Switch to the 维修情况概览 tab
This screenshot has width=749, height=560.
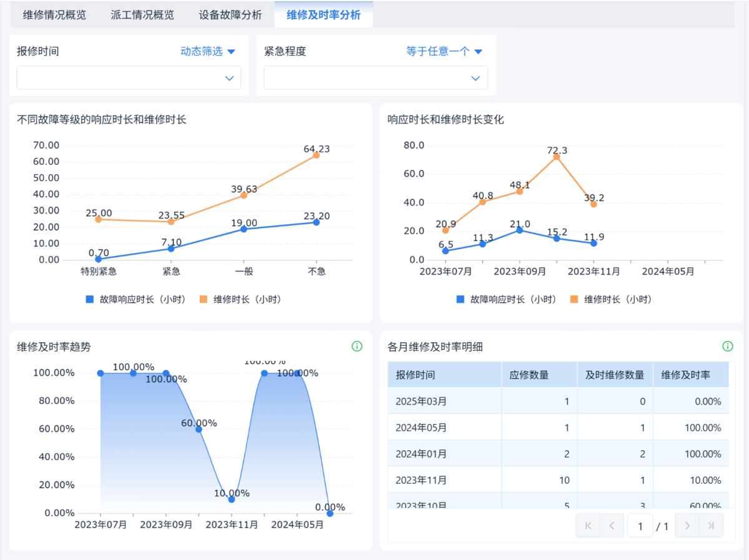pos(54,15)
